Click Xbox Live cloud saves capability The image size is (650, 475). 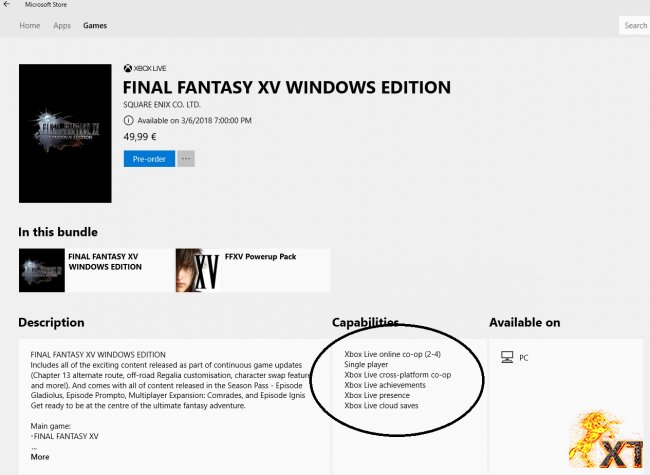[x=381, y=405]
